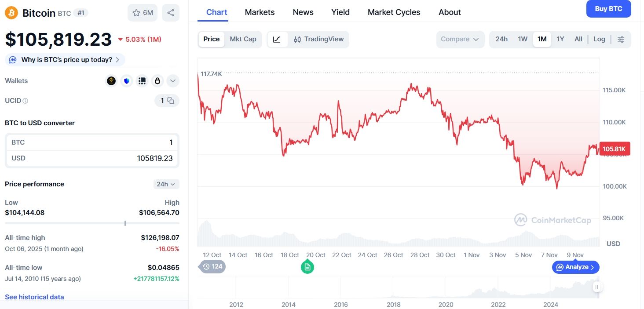The height and width of the screenshot is (309, 644).
Task: Toggle the Log scale on the chart
Action: click(x=599, y=39)
